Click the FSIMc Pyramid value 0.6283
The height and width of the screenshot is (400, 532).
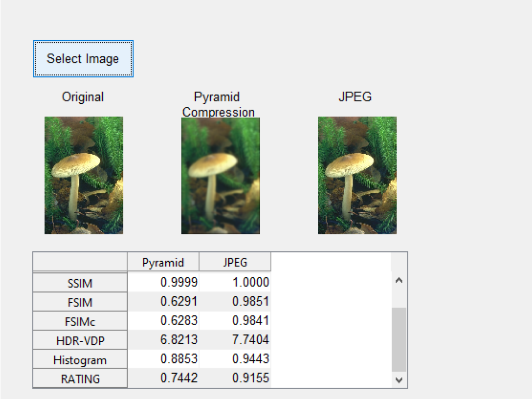pyautogui.click(x=179, y=321)
